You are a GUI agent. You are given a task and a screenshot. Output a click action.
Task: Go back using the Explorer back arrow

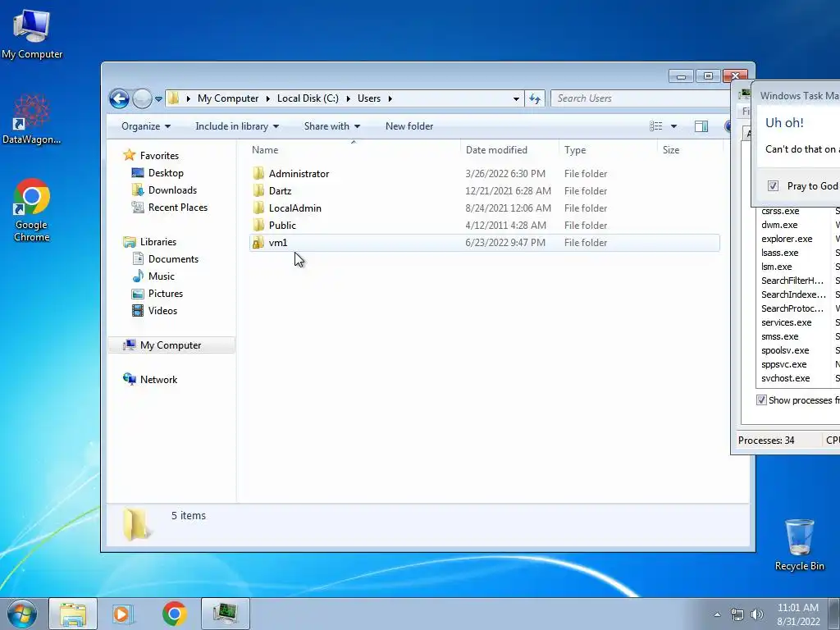119,98
